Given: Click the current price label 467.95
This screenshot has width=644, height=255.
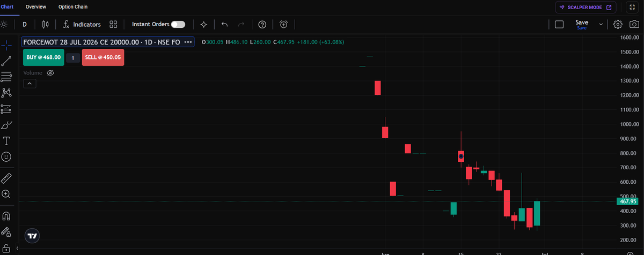Looking at the screenshot, I should coord(627,201).
